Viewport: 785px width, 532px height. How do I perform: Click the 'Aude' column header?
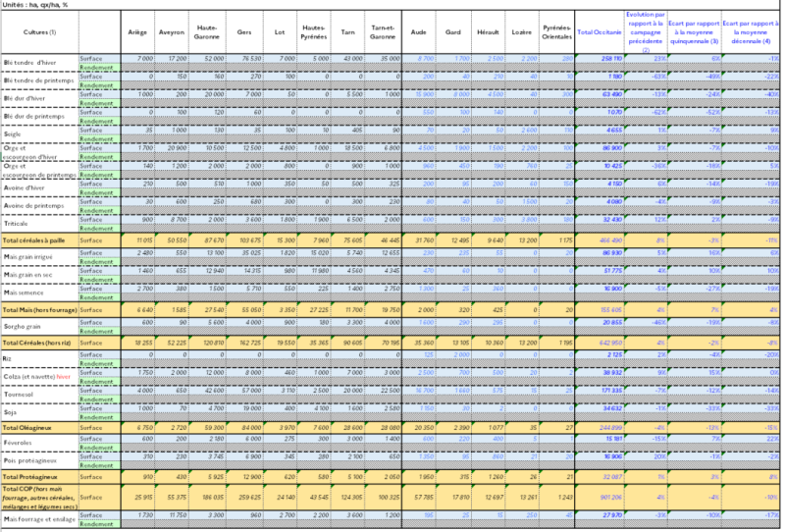418,32
